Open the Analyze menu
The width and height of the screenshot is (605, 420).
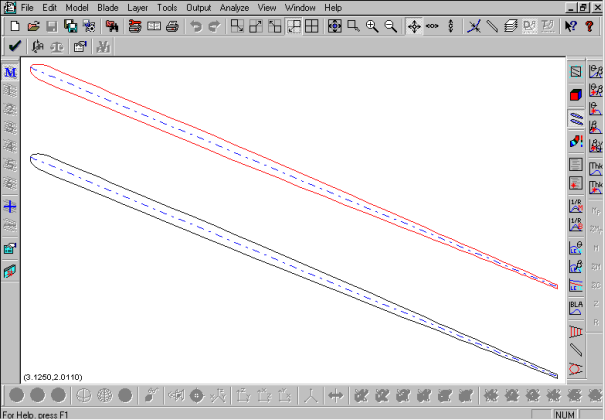[234, 8]
